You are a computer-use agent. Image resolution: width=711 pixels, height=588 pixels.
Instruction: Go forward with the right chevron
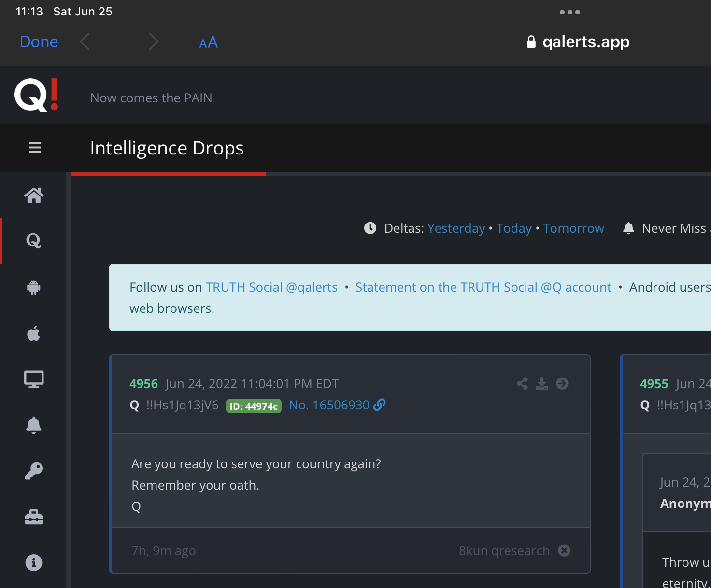(153, 42)
